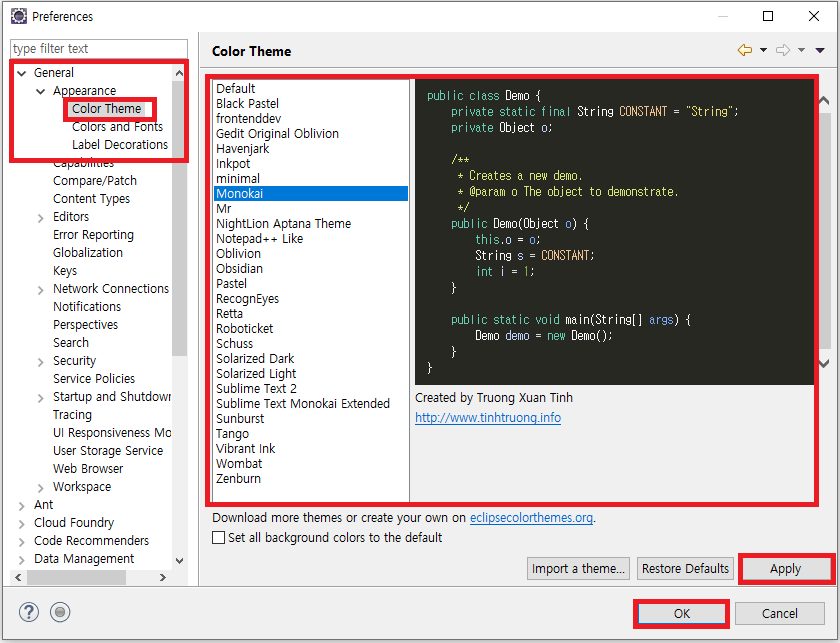Viewport: 840px width, 643px height.
Task: Click the record preferences round icon
Action: click(x=60, y=612)
